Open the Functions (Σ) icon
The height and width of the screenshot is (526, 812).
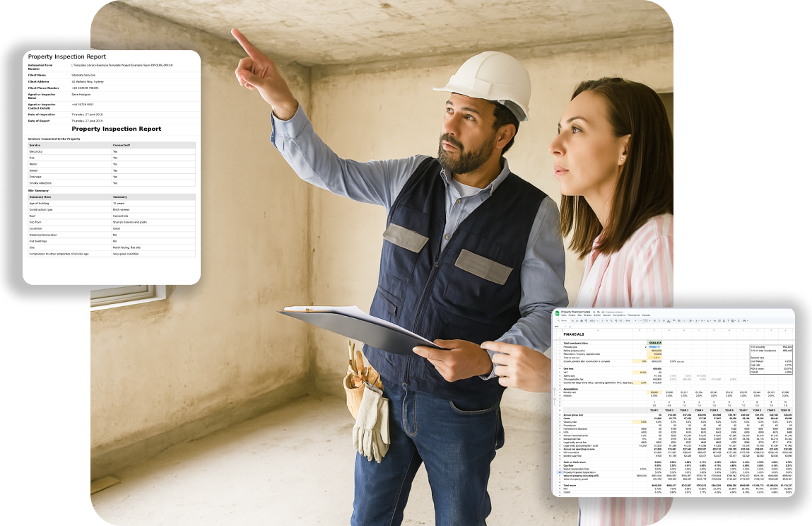(x=739, y=321)
